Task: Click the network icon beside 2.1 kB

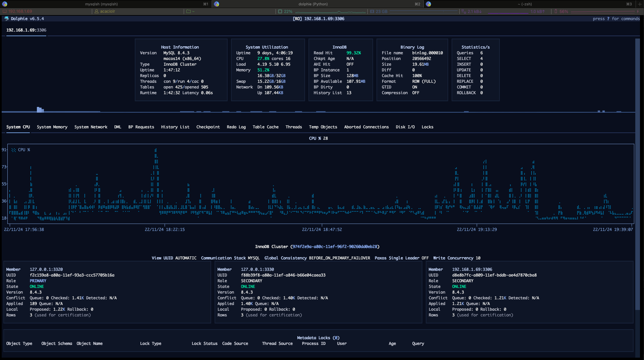Action: pyautogui.click(x=464, y=11)
